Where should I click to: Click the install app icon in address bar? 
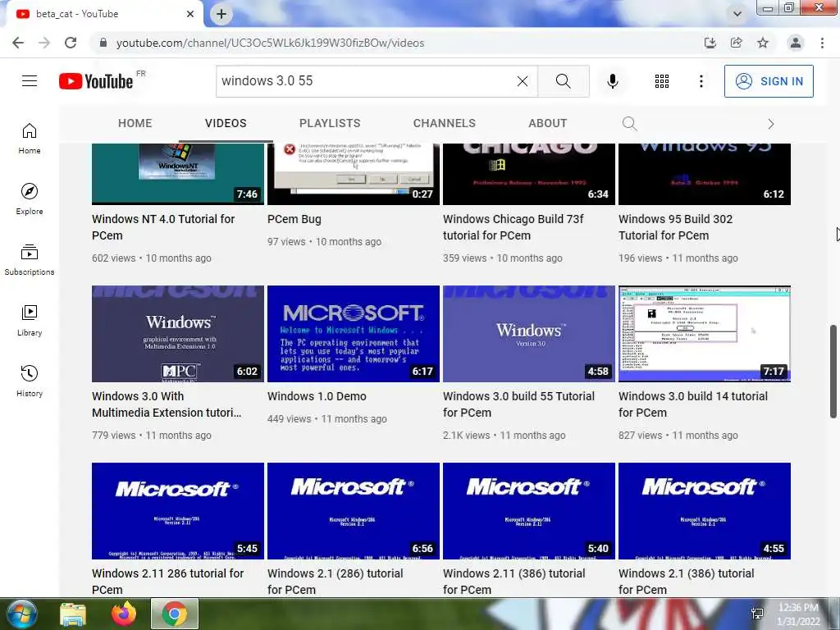pyautogui.click(x=710, y=43)
